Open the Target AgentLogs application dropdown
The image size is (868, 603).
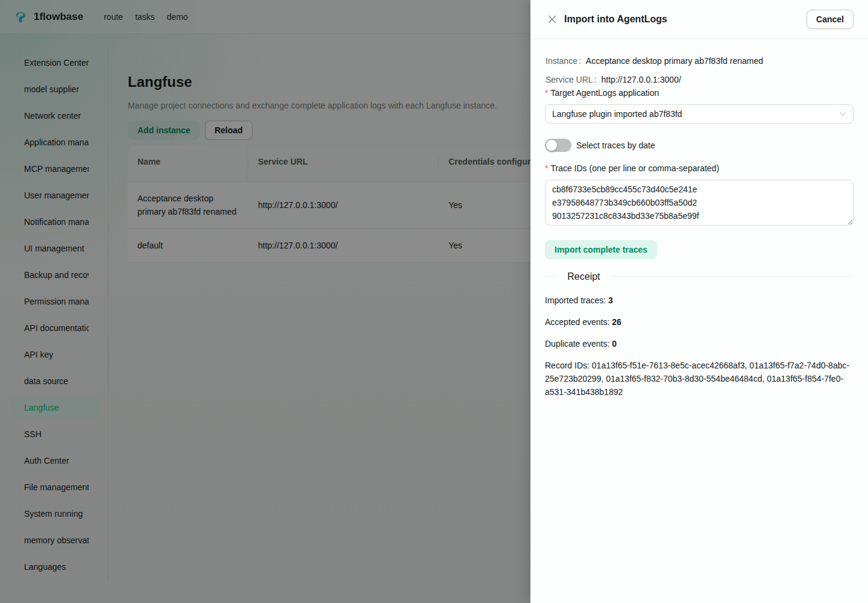click(x=699, y=114)
